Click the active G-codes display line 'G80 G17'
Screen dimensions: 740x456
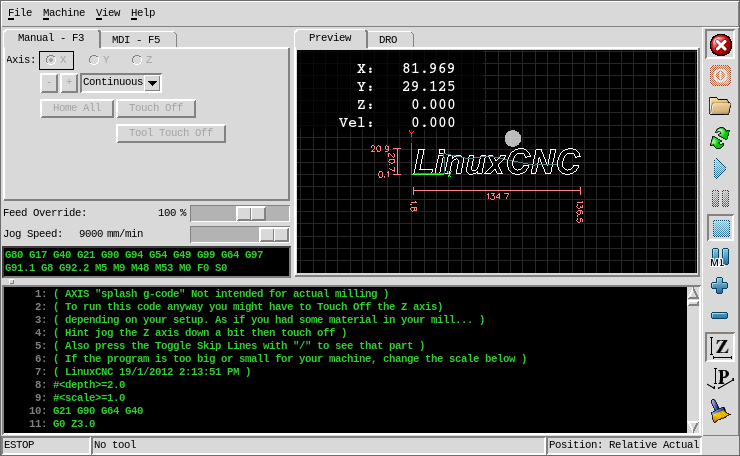[134, 255]
